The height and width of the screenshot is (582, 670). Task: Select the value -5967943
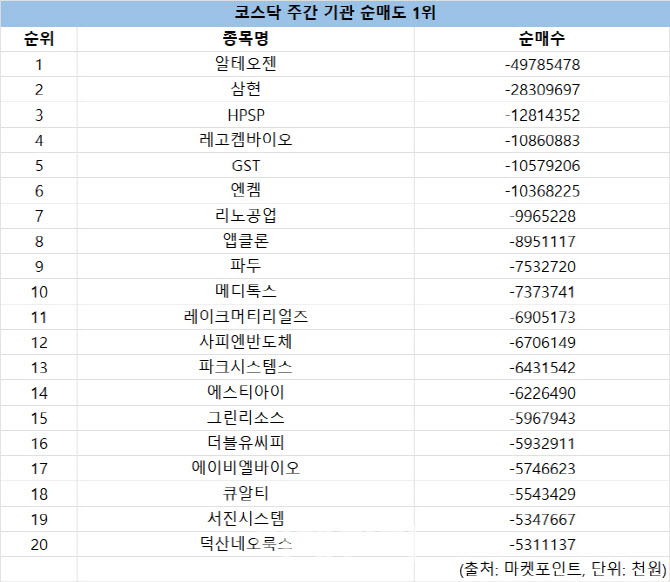point(542,418)
